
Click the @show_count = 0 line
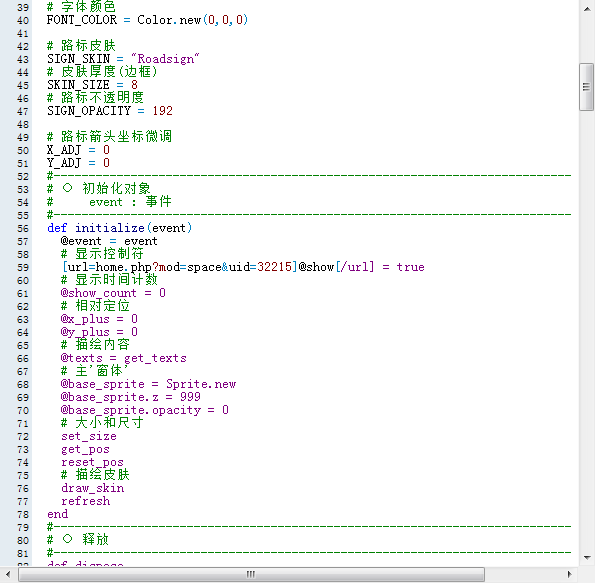click(113, 293)
